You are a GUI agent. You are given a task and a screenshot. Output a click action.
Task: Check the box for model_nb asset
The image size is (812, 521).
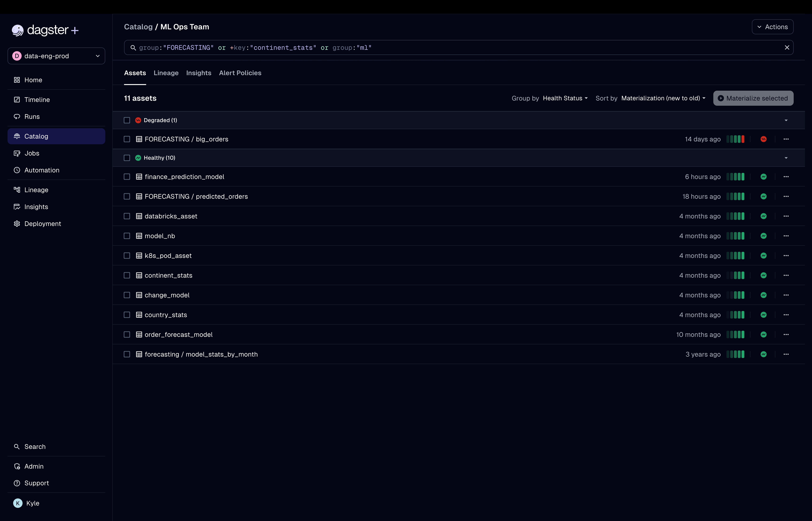(x=127, y=236)
